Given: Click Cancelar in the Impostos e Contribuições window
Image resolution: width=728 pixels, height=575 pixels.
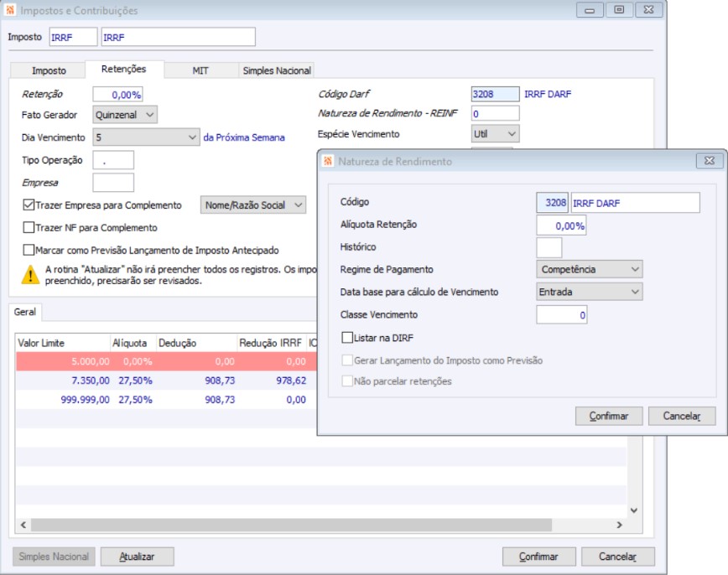Looking at the screenshot, I should pos(617,557).
